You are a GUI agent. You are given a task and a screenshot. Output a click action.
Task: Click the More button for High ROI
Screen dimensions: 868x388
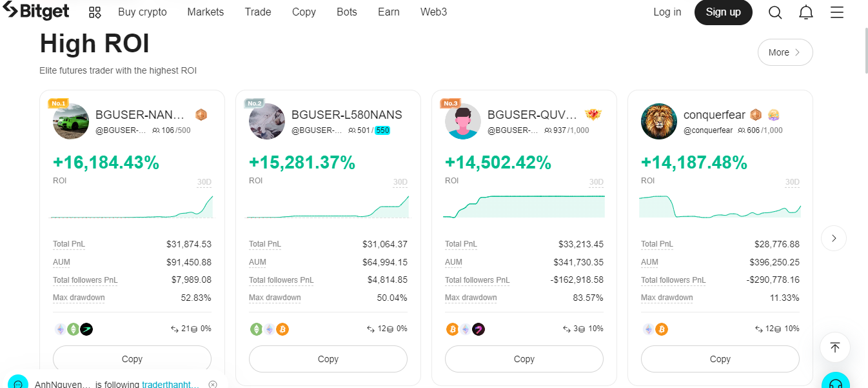(785, 52)
